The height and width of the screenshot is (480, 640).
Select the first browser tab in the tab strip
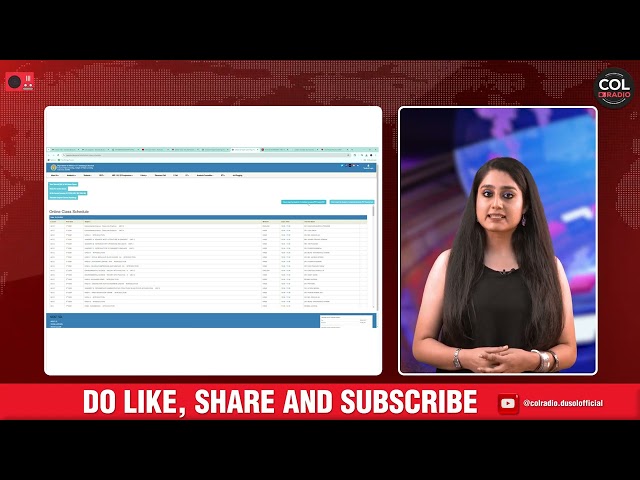[x=63, y=150]
